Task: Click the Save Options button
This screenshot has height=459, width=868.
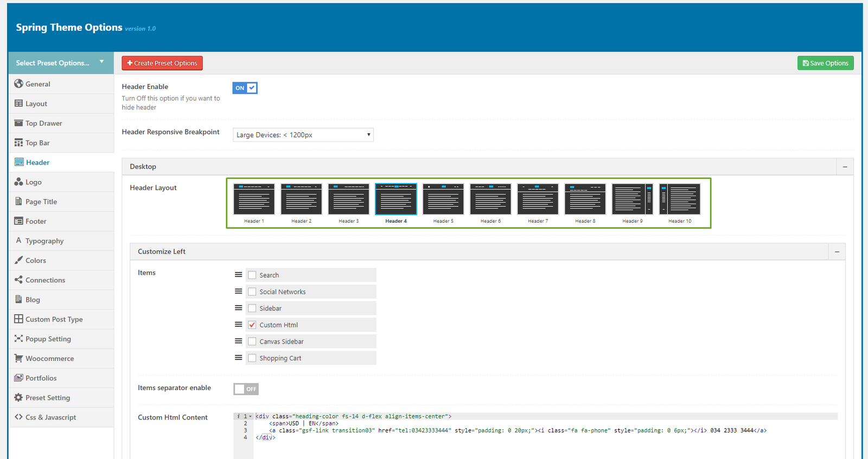Action: 825,63
